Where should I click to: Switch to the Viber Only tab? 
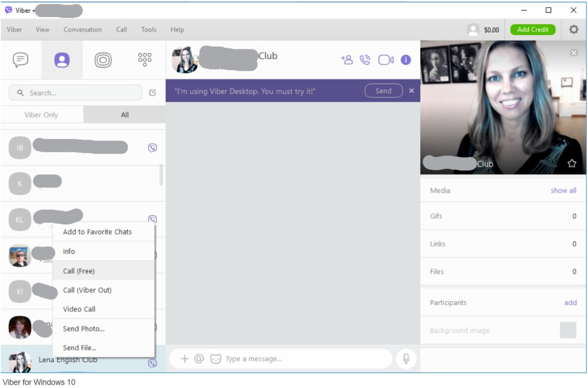click(x=41, y=114)
